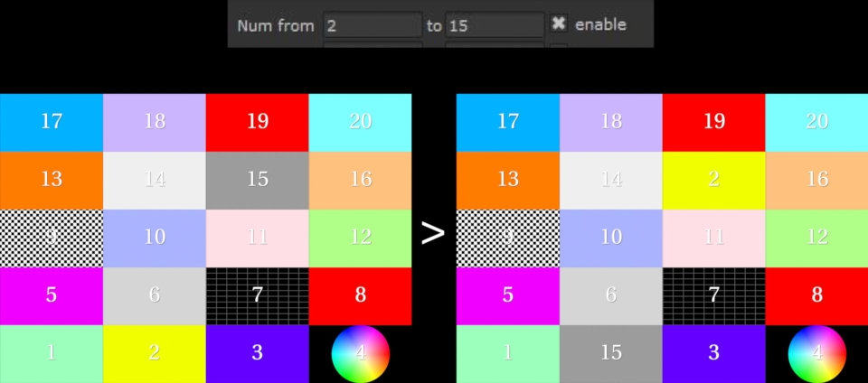The width and height of the screenshot is (868, 383).
Task: Click the 'Num from' field containing 2
Action: pyautogui.click(x=372, y=25)
